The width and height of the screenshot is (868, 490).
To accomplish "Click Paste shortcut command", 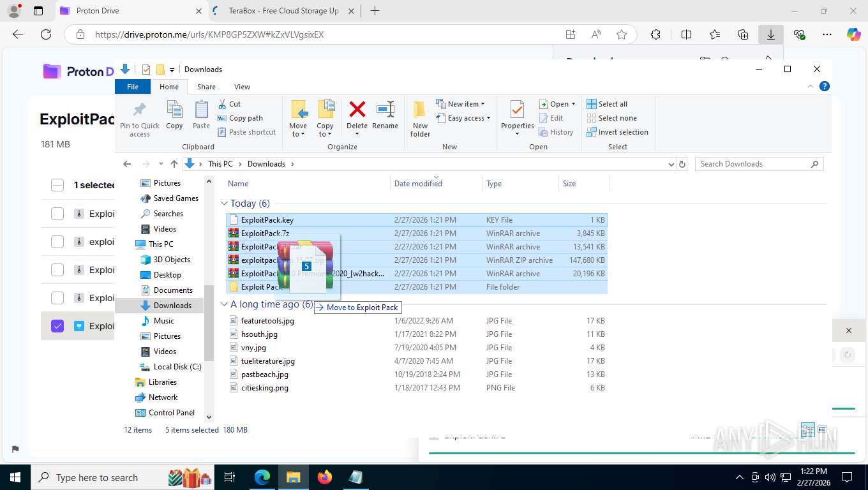I will (x=246, y=132).
